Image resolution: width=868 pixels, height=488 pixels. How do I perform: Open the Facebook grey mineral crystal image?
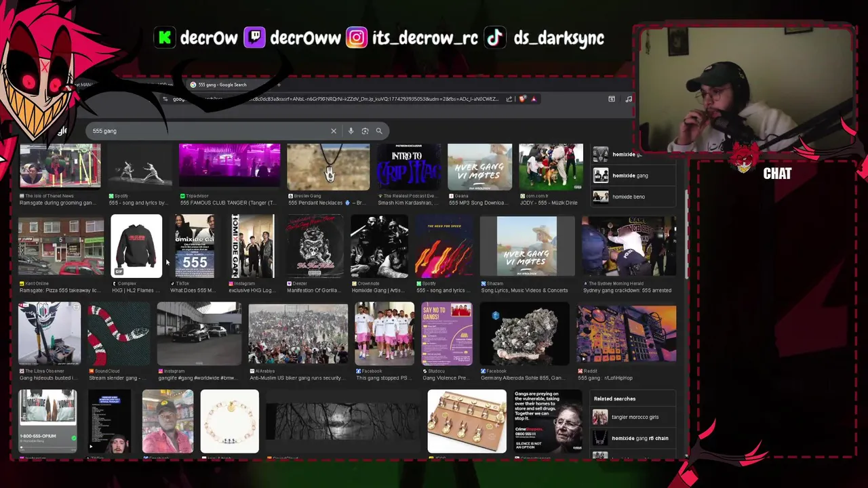pos(525,334)
